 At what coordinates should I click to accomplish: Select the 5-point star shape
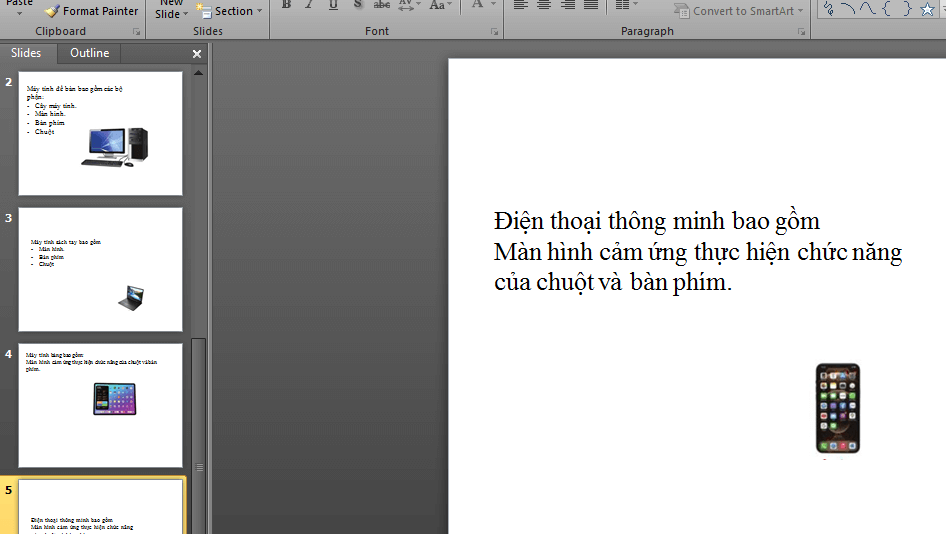pyautogui.click(x=926, y=9)
